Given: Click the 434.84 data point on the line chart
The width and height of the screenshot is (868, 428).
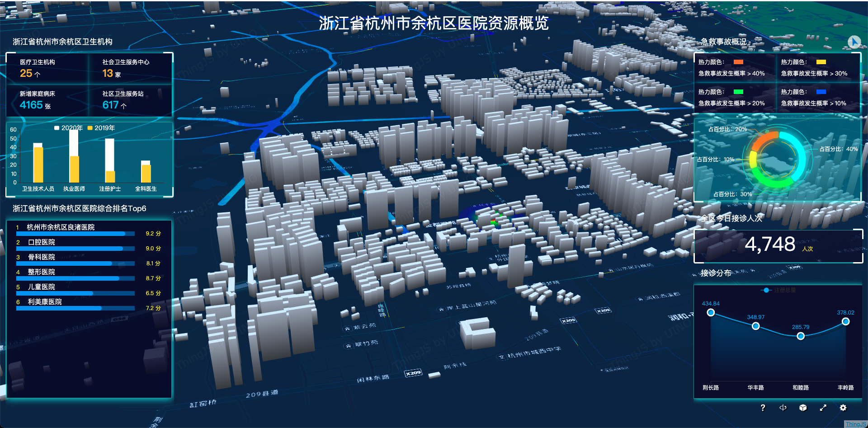Looking at the screenshot, I should click(712, 312).
